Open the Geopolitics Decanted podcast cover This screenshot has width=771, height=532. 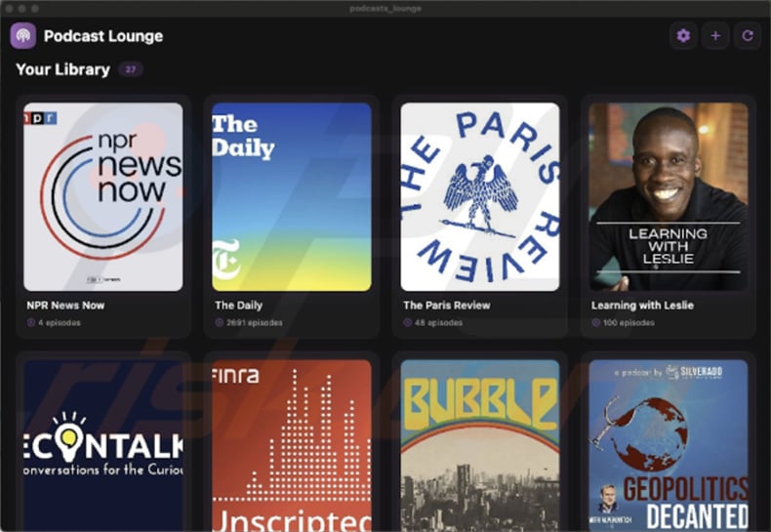[x=669, y=445]
